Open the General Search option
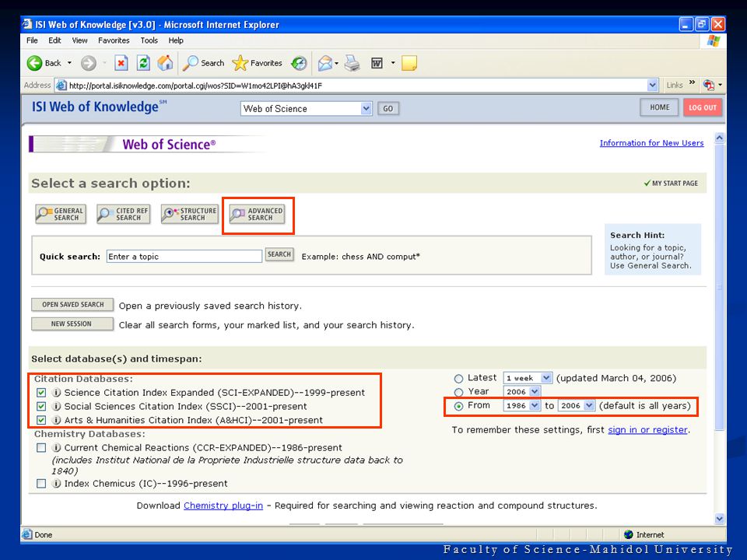Viewport: 747px width, 560px height. (x=61, y=215)
